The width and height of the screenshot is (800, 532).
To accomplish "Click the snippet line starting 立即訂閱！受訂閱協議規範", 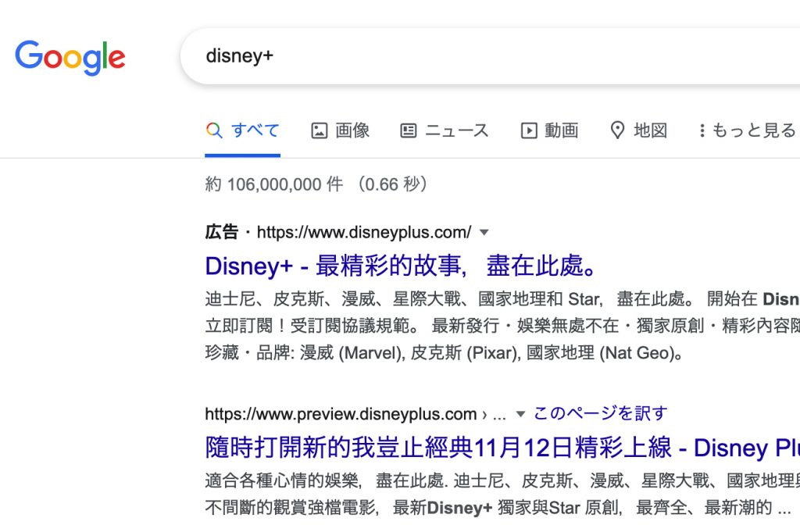I will click(x=502, y=326).
